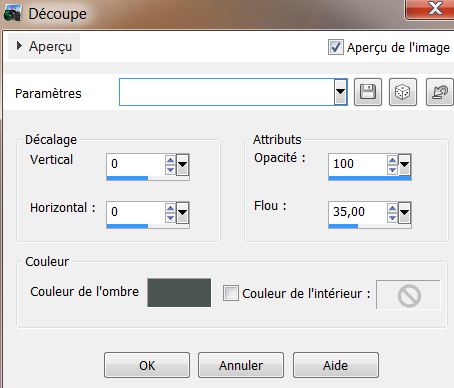Enable the Couleur de l'intérieur checkbox
454x388 pixels.
231,293
